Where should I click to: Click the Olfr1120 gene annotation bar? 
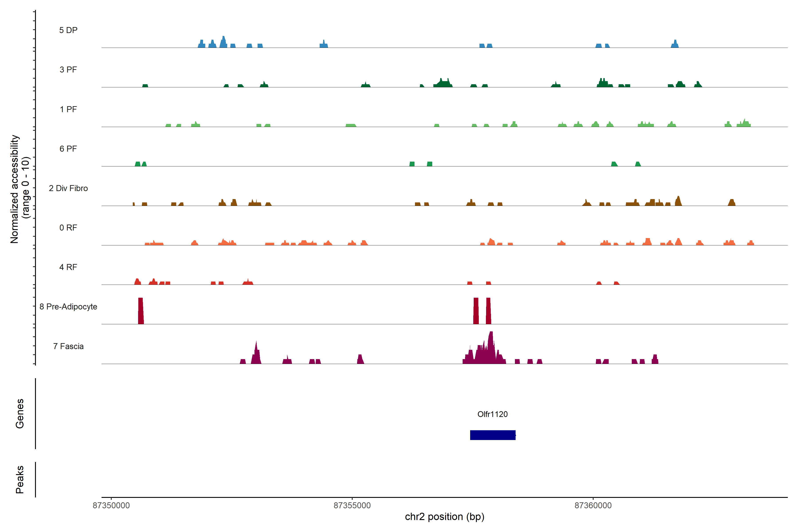click(x=493, y=435)
